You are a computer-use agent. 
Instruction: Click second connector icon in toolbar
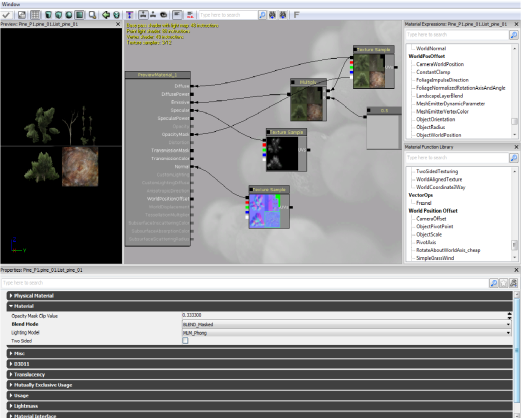point(153,15)
